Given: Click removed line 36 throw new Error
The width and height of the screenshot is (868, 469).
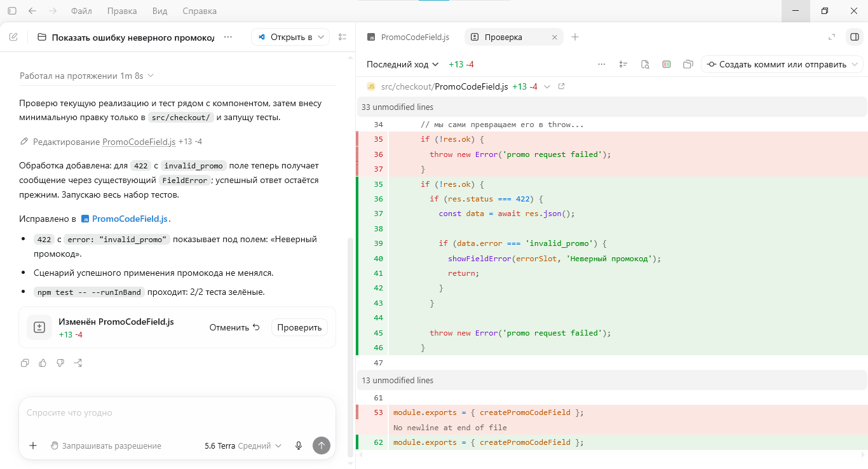Looking at the screenshot, I should [520, 154].
